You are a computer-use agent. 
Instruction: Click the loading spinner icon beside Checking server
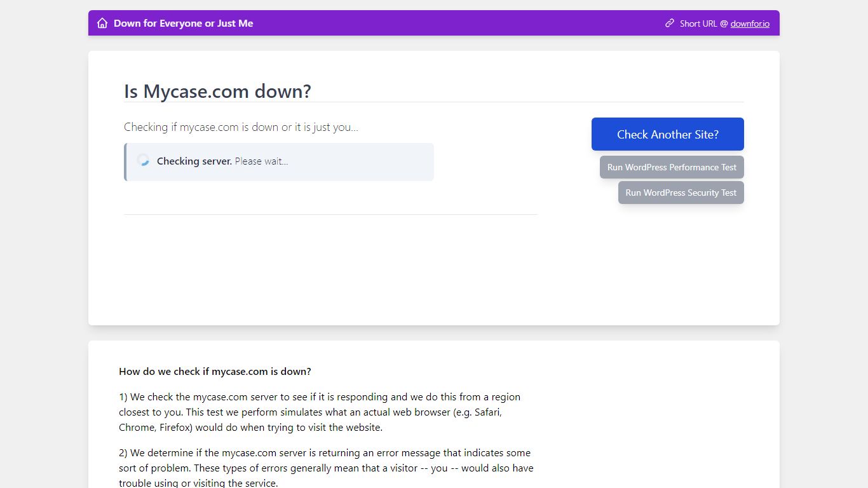tap(143, 160)
